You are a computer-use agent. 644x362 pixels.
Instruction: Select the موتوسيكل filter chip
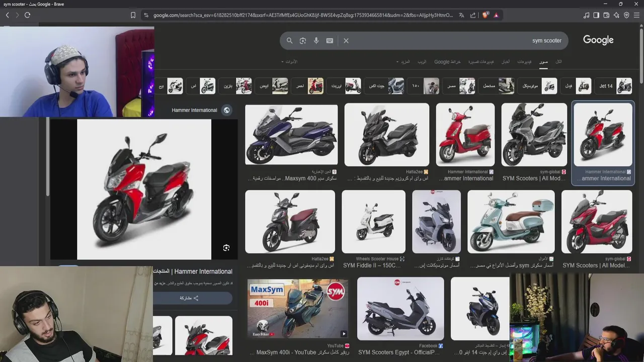coord(537,86)
